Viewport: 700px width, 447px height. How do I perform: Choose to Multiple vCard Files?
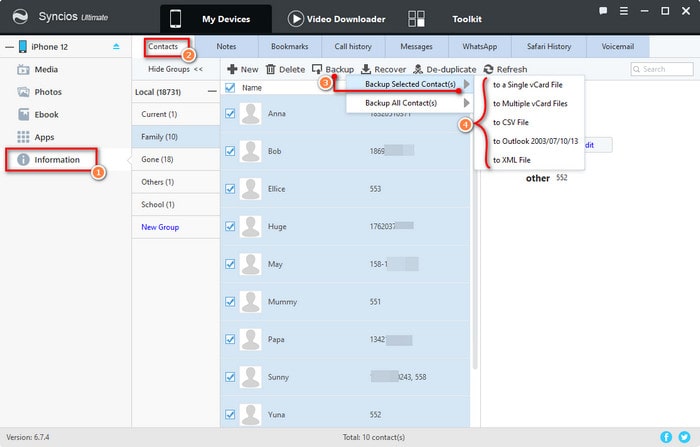click(x=529, y=104)
